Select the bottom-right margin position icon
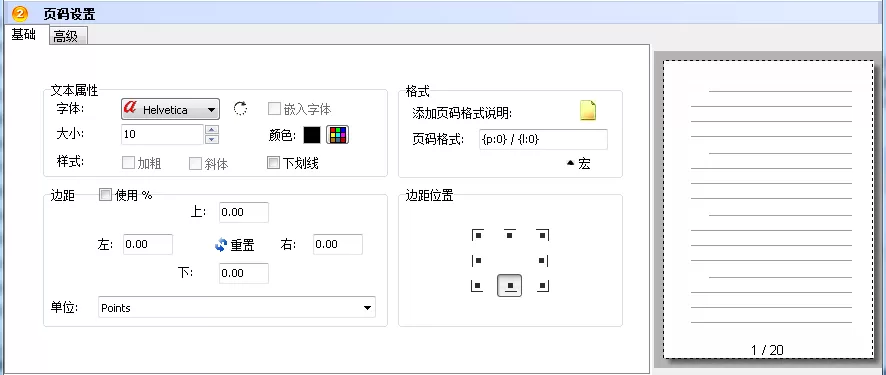The image size is (886, 375). tap(542, 286)
